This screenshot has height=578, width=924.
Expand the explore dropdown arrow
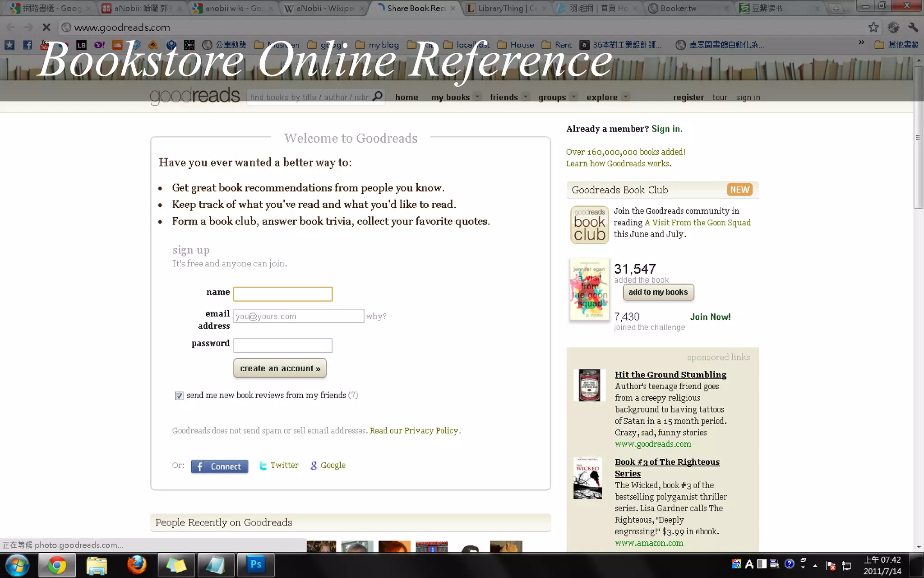coord(625,97)
